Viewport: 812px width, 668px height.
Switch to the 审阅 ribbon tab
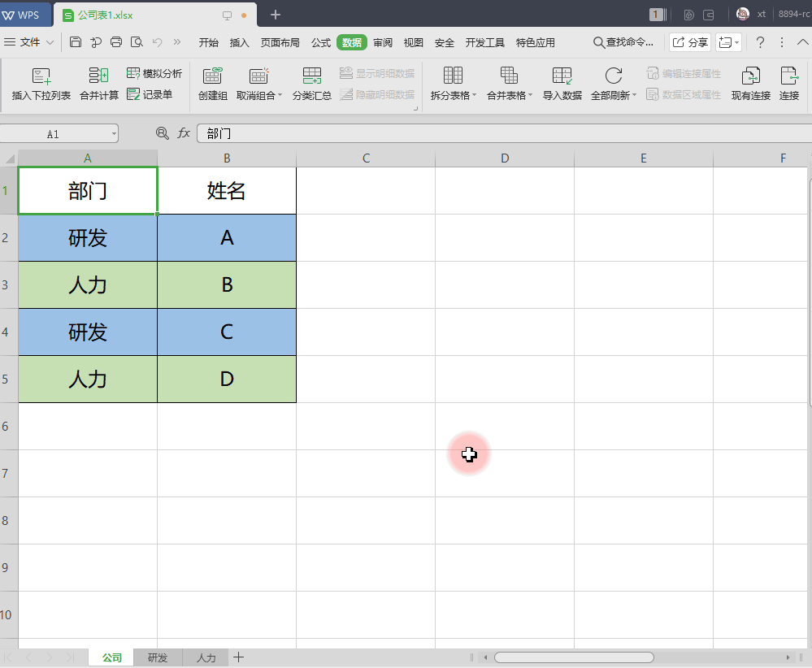tap(383, 42)
